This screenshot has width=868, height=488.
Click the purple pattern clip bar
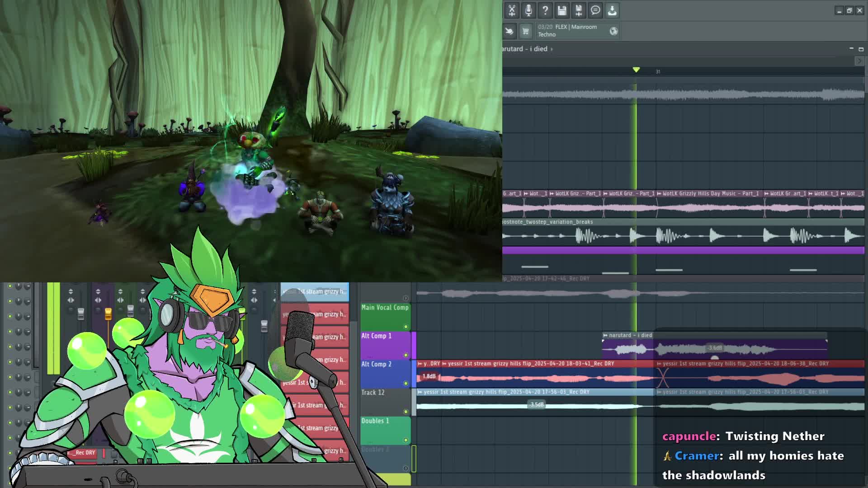[x=683, y=250]
